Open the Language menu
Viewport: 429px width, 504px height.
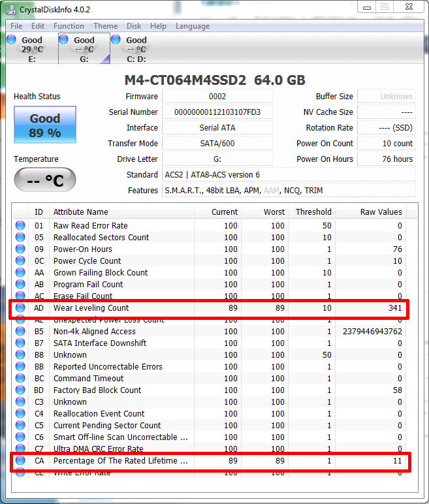point(193,26)
